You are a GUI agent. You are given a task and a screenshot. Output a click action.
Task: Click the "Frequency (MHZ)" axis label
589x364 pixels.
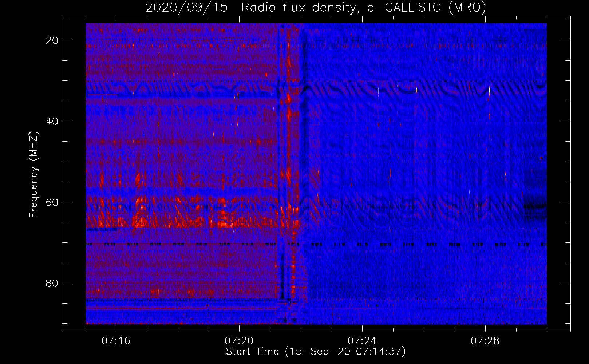pyautogui.click(x=33, y=175)
